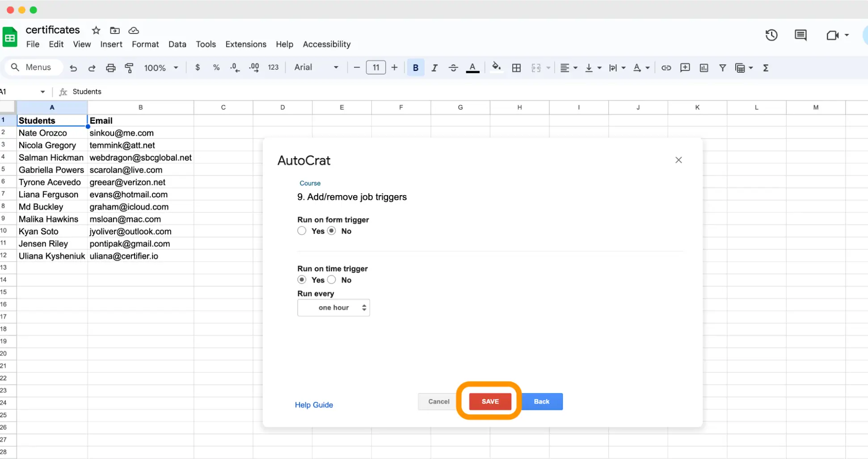Open the Insert comment tool
The image size is (868, 459).
685,67
